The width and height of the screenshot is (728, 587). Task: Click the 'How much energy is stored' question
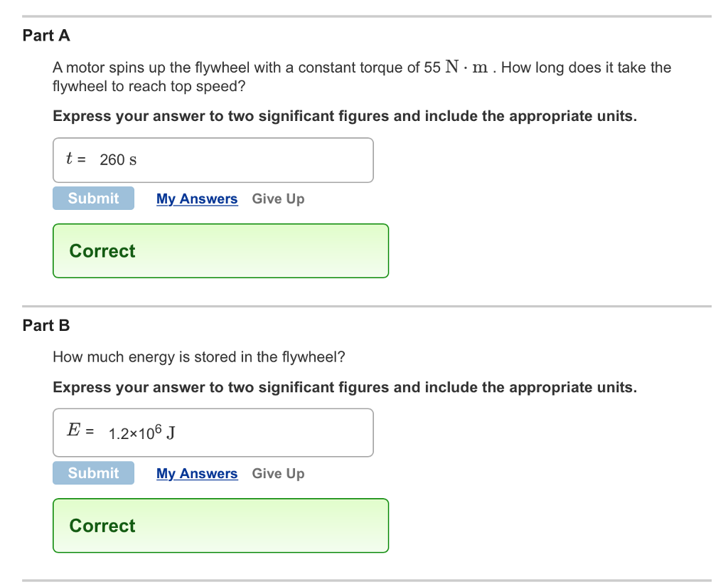click(x=198, y=356)
